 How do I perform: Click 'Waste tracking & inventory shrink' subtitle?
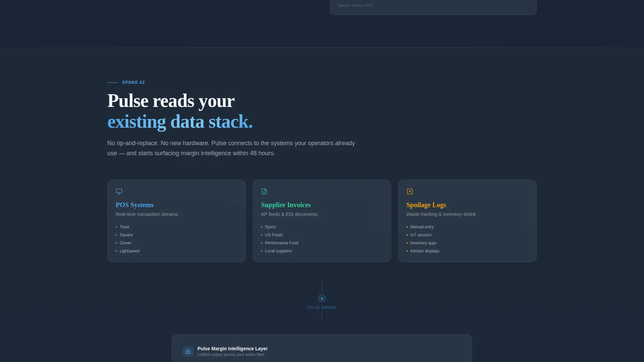(441, 214)
